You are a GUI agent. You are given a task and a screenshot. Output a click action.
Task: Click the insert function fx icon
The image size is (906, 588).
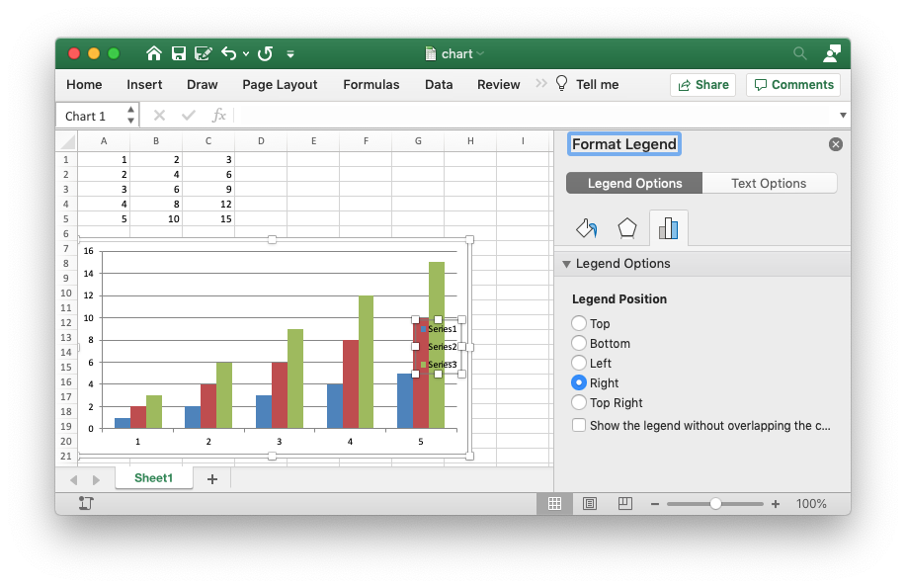click(218, 116)
